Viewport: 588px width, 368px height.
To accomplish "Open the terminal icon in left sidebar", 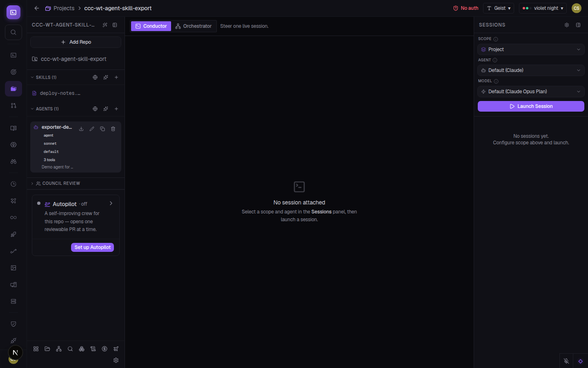I will click(13, 55).
